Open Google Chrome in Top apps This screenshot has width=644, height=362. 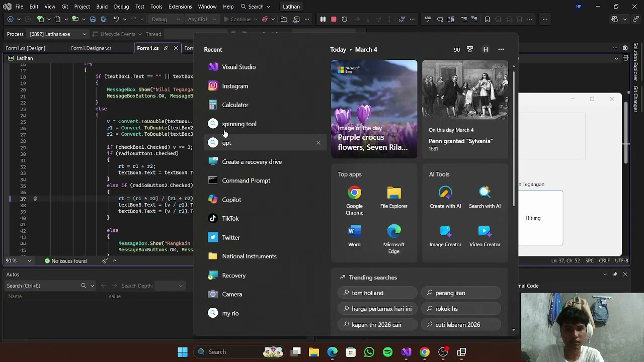(354, 200)
